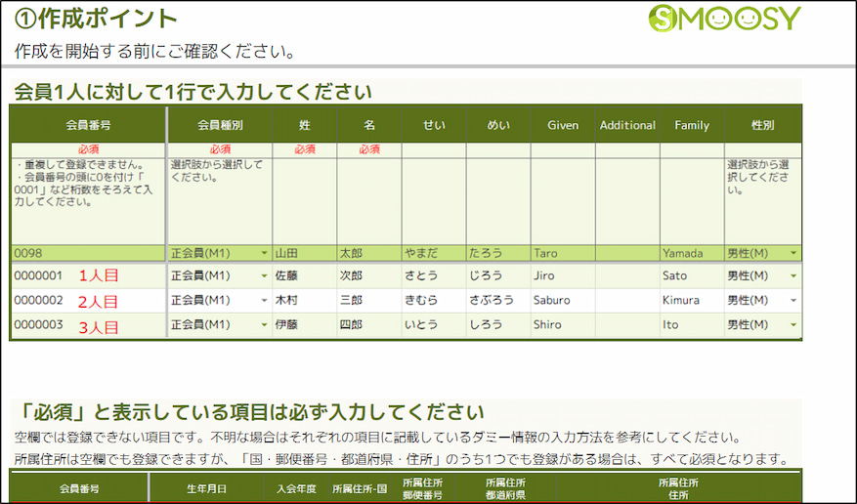The height and width of the screenshot is (504, 857).
Task: Click the Given column header
Action: pos(563,125)
